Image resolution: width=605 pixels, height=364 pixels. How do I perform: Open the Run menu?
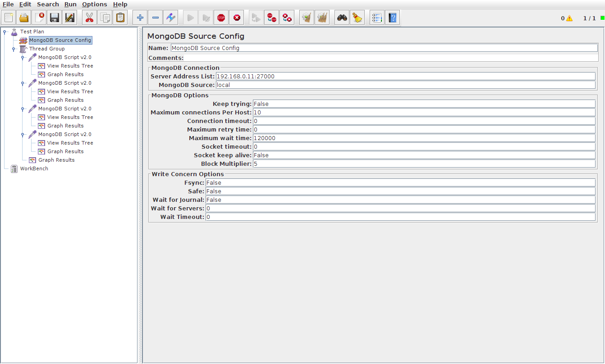(x=70, y=4)
